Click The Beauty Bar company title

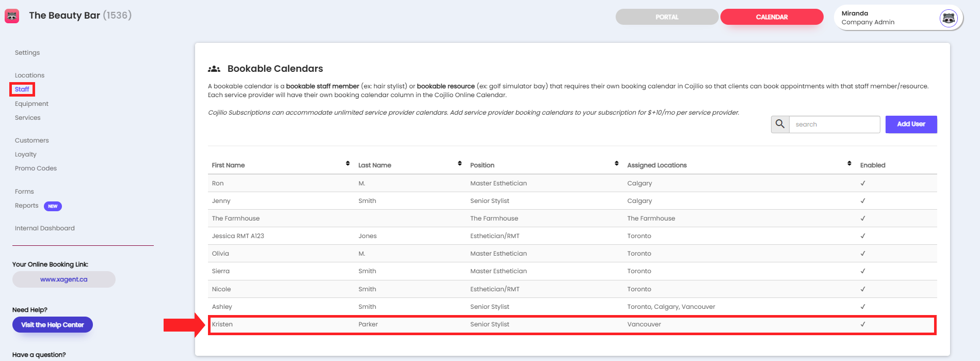coord(81,15)
